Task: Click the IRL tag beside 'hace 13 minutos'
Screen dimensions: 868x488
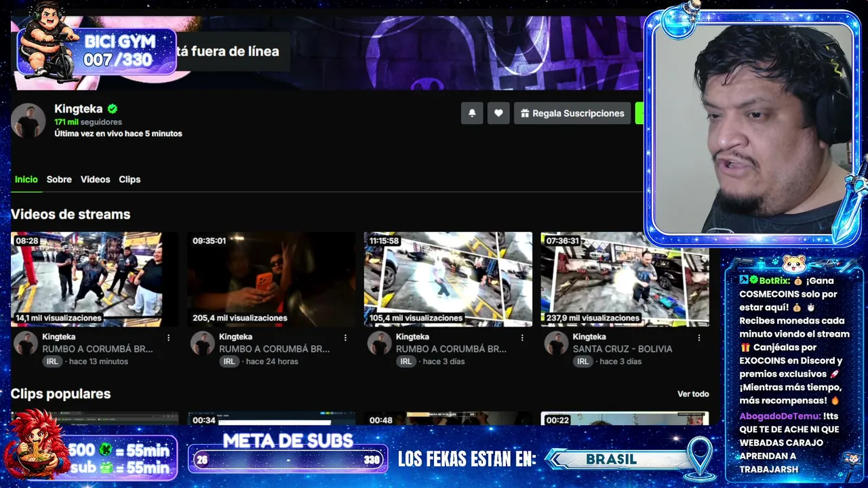Action: click(52, 361)
